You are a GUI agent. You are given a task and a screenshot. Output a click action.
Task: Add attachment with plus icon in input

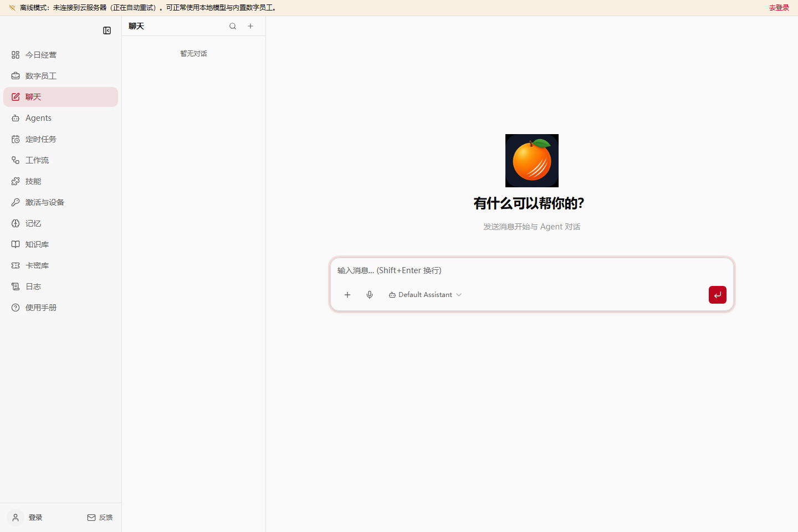347,295
